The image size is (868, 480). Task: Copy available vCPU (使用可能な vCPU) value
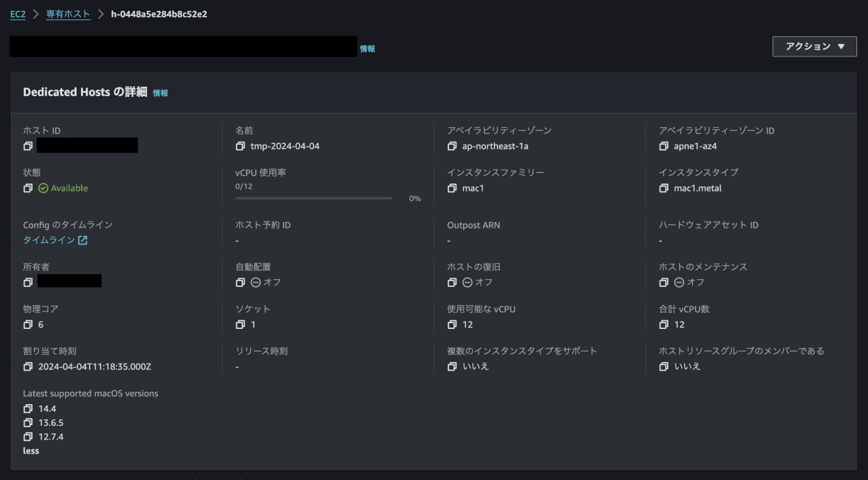(452, 324)
